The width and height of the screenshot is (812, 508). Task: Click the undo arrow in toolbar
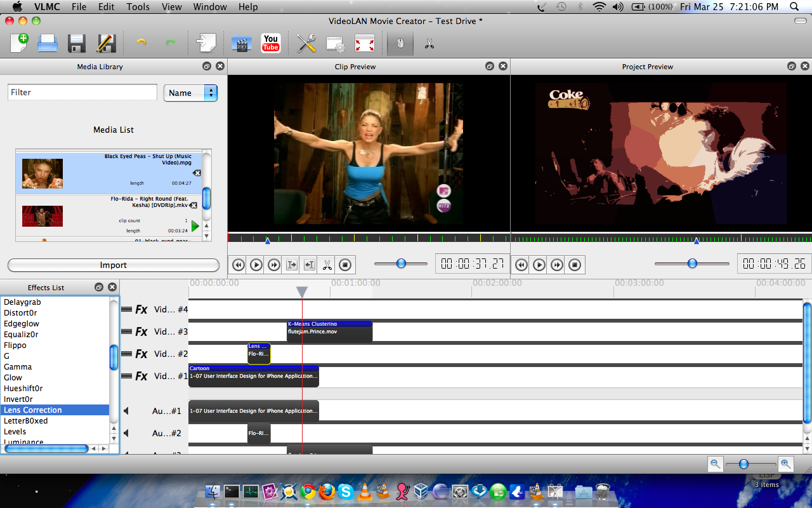point(141,43)
